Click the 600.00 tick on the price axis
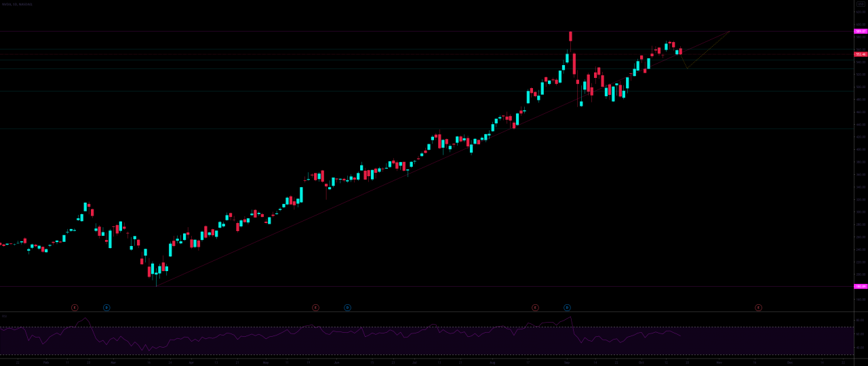This screenshot has width=868, height=366. pyautogui.click(x=861, y=24)
